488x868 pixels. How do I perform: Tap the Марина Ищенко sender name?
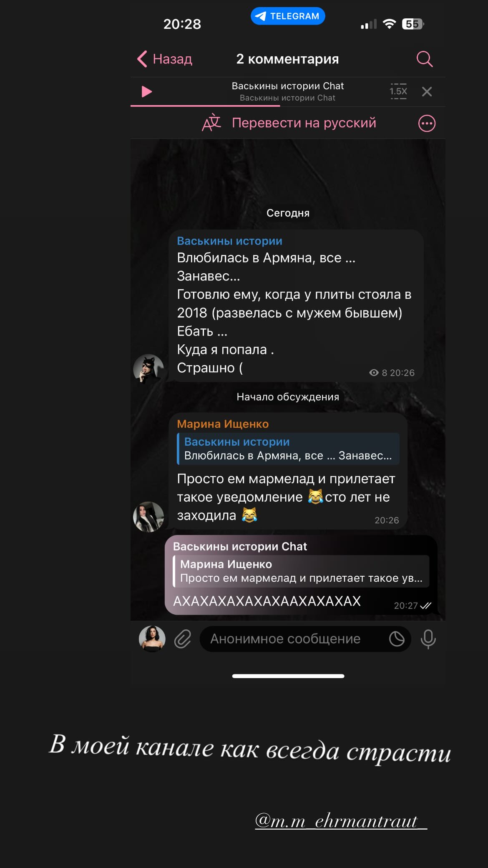pyautogui.click(x=223, y=424)
